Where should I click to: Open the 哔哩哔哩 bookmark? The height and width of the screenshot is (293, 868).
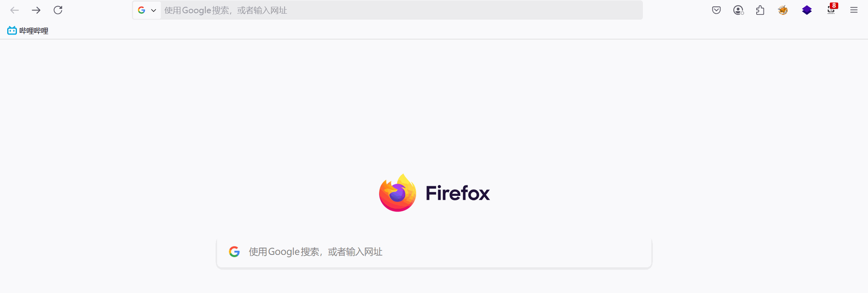[28, 31]
